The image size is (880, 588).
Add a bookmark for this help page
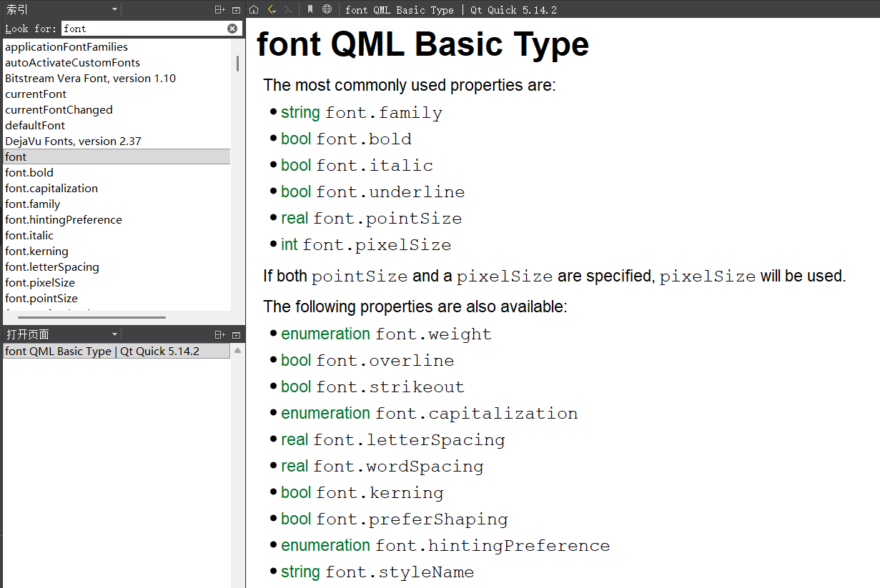pos(310,9)
